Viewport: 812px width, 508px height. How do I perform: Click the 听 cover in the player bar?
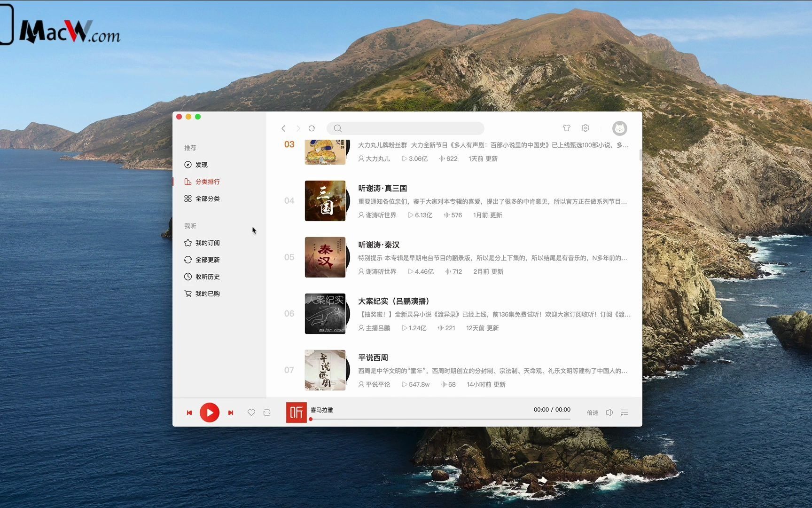pos(297,413)
